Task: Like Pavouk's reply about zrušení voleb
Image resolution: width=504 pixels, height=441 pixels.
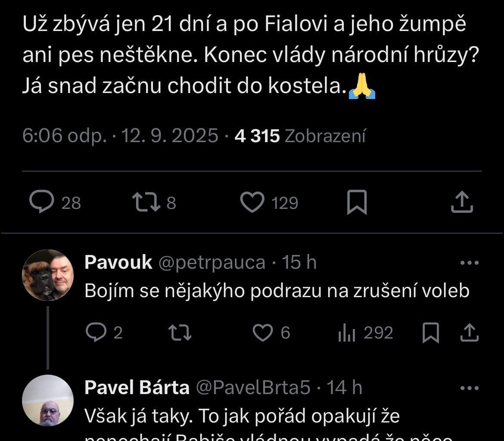Action: click(x=263, y=332)
